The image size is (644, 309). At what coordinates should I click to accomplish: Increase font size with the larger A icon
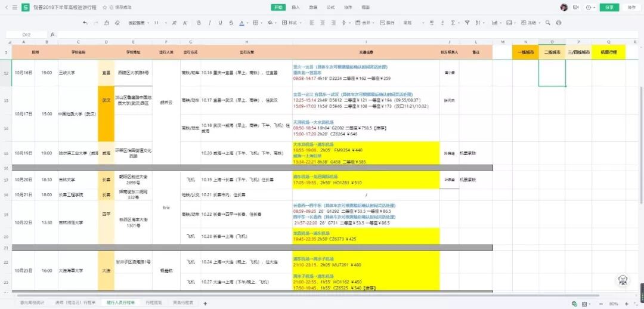(x=174, y=23)
